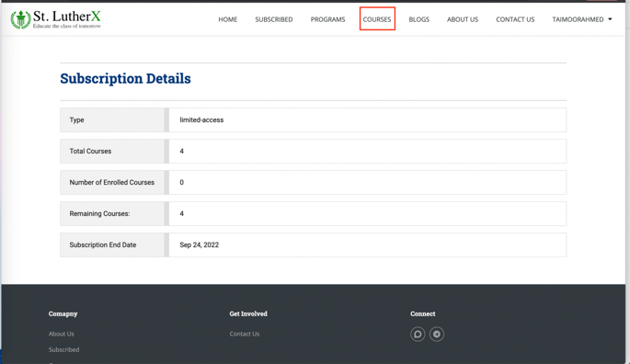This screenshot has height=364, width=630.
Task: Open the BLOGS menu item
Action: click(419, 19)
